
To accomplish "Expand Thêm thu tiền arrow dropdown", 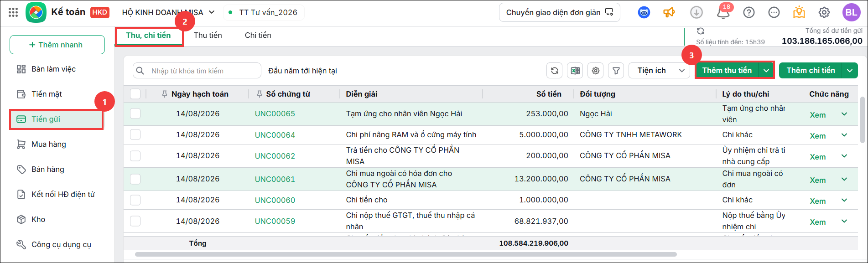I will 766,71.
